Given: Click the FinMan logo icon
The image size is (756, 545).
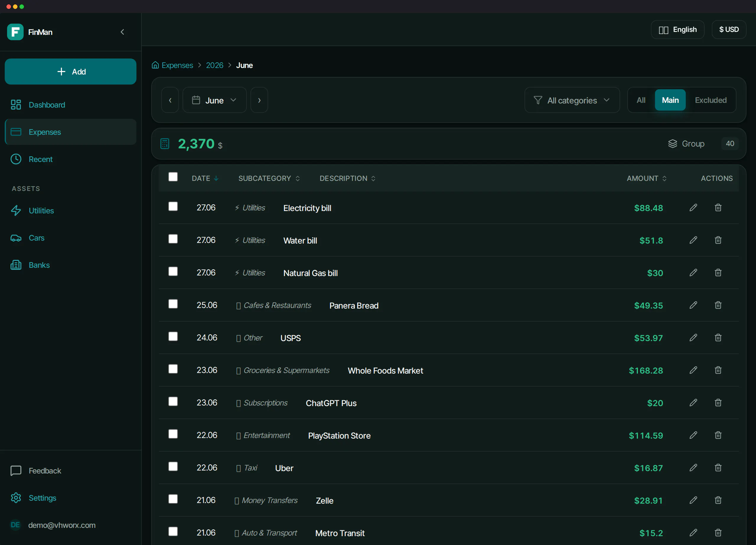Looking at the screenshot, I should tap(15, 32).
